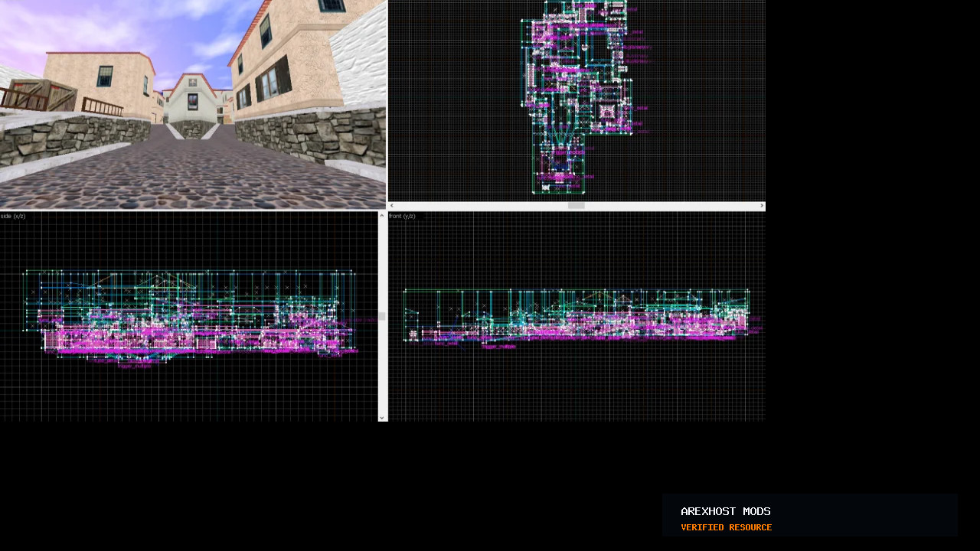The width and height of the screenshot is (980, 551).
Task: Click the down arrow of the vertical scrollbar
Action: (x=382, y=418)
